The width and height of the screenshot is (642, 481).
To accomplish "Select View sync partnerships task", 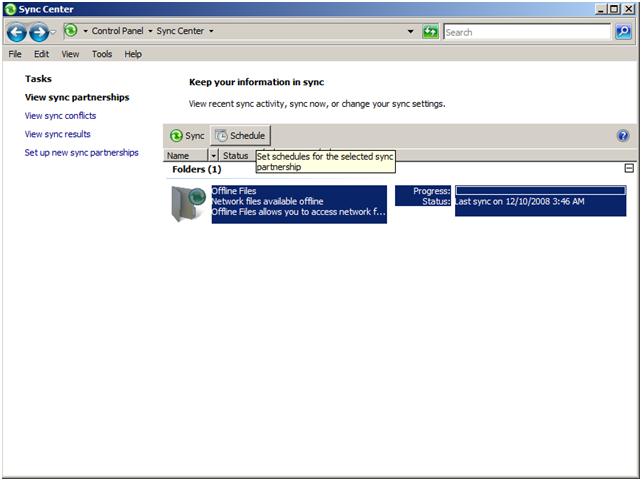I will [x=77, y=97].
